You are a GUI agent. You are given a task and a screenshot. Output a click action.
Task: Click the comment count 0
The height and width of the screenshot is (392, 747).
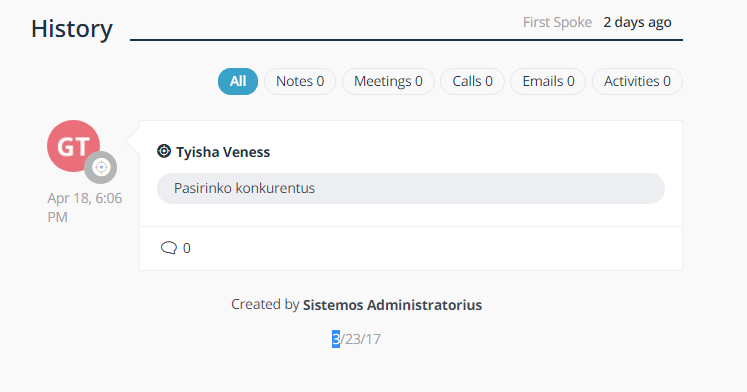[x=187, y=248]
